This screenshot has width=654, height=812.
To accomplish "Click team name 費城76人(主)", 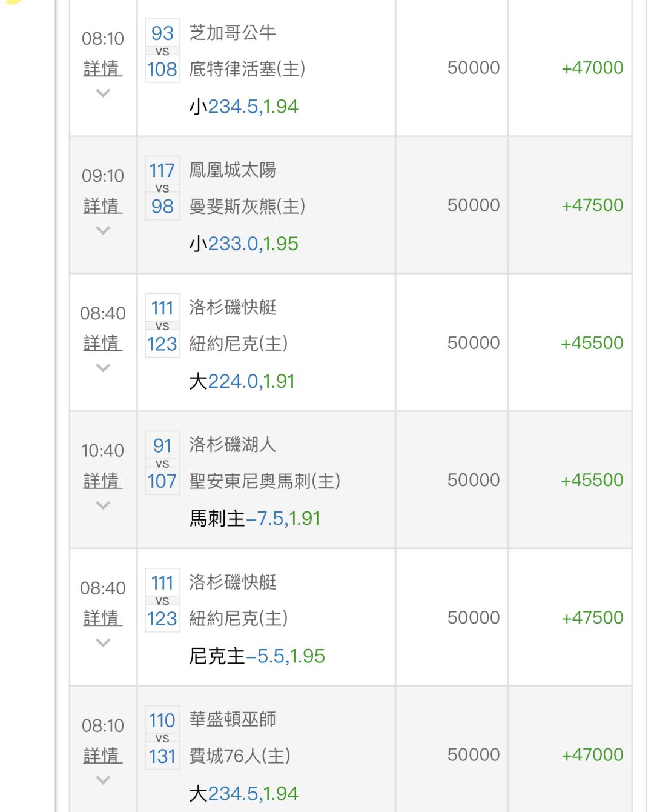I will click(240, 756).
